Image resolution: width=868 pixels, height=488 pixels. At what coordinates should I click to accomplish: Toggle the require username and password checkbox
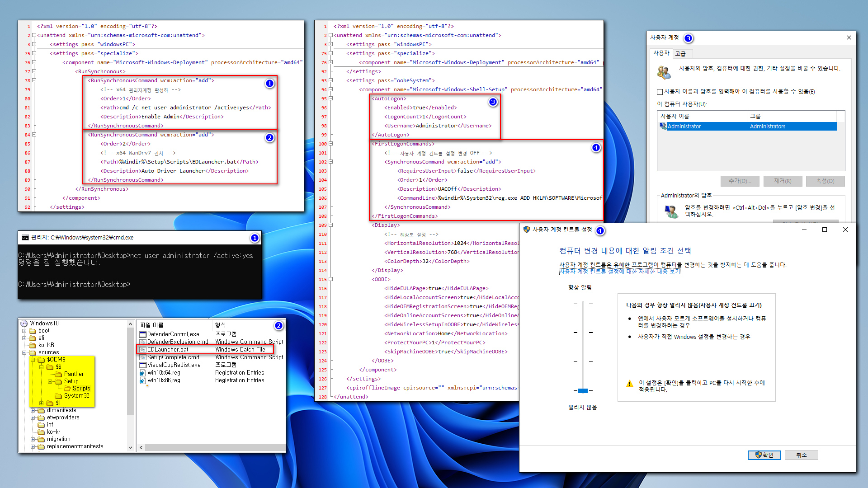660,92
